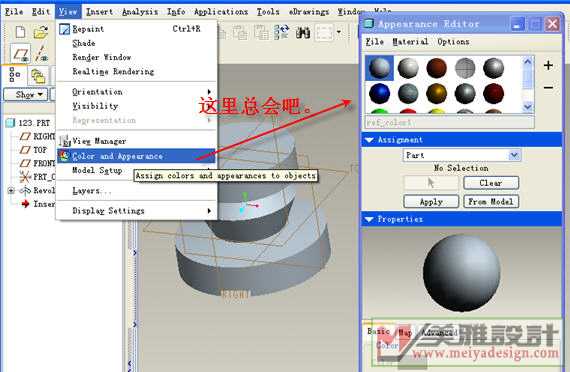The width and height of the screenshot is (570, 372).
Task: Click the minus icon to remove appearance
Action: [548, 88]
